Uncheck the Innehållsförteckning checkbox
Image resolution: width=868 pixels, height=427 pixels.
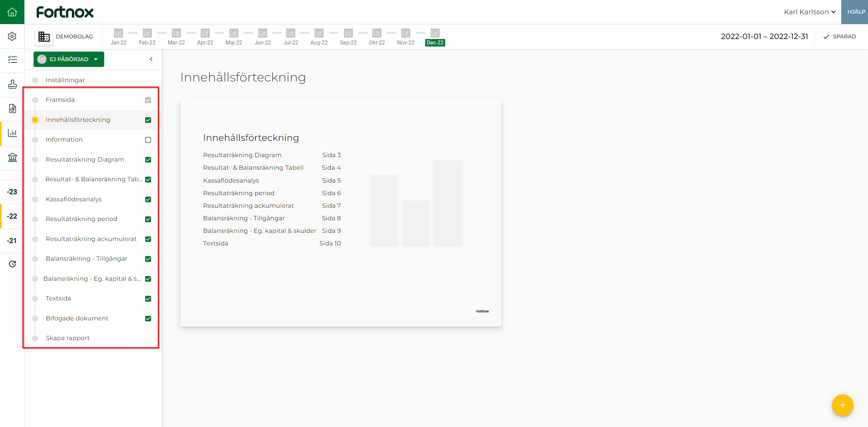148,120
